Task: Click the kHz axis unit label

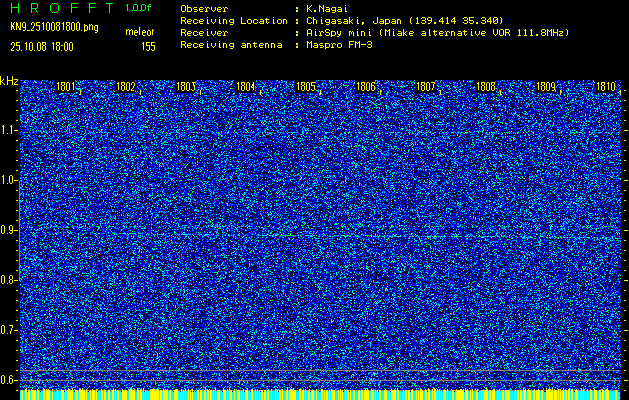Action: click(x=9, y=80)
